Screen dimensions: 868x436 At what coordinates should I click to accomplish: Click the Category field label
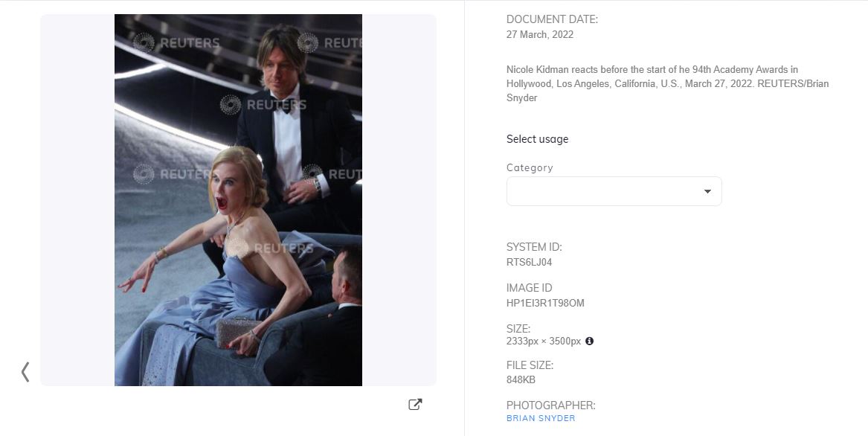tap(530, 167)
